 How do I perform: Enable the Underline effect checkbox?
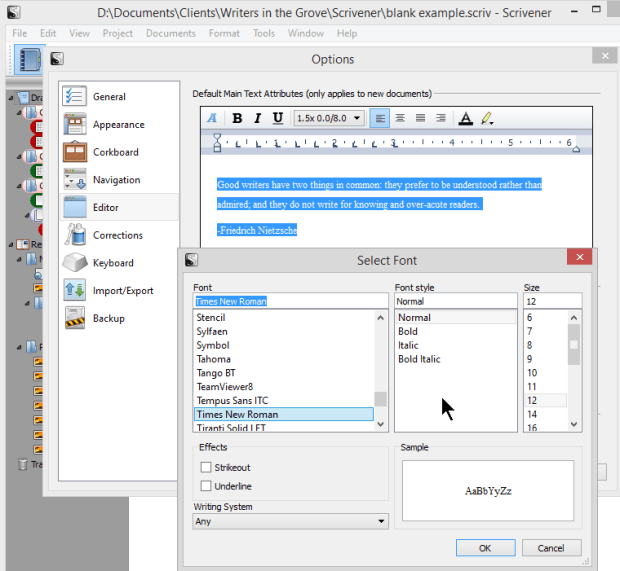click(x=206, y=486)
